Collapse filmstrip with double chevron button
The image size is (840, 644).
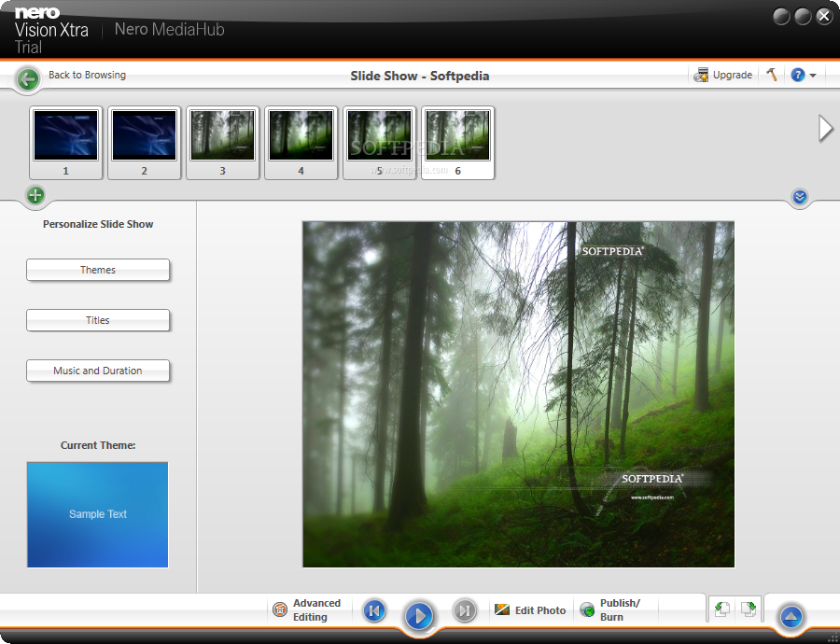(x=799, y=197)
